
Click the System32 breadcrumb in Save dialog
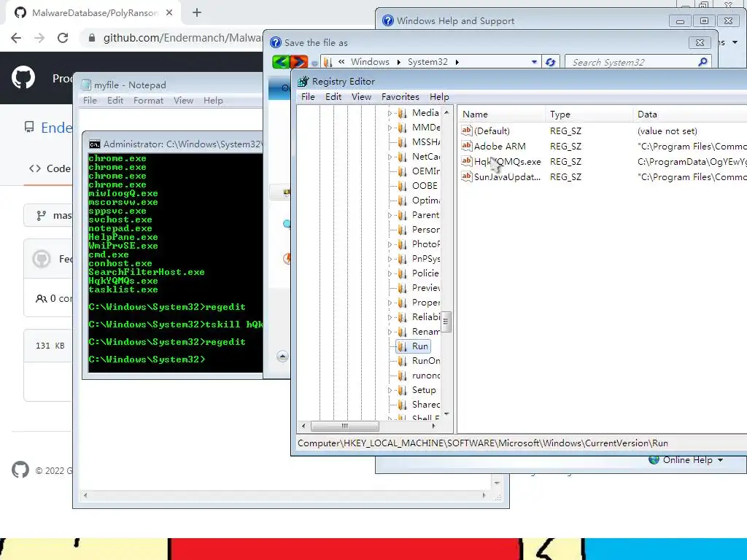coord(427,62)
